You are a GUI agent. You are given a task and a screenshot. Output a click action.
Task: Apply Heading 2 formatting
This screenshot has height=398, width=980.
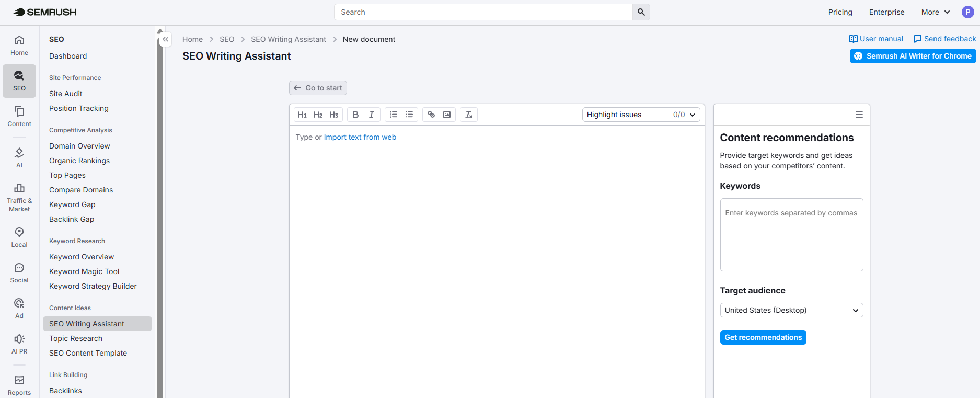(318, 115)
